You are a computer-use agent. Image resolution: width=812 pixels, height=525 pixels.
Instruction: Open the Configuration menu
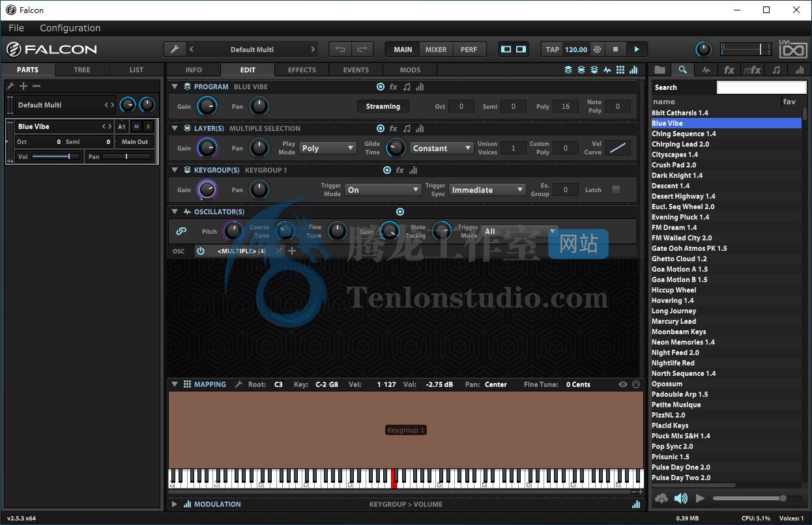(x=70, y=28)
